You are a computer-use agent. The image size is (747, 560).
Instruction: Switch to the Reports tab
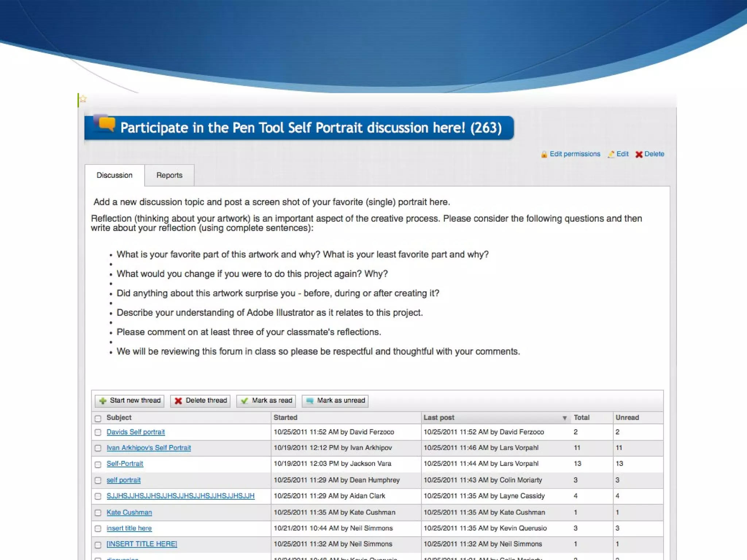pyautogui.click(x=169, y=175)
